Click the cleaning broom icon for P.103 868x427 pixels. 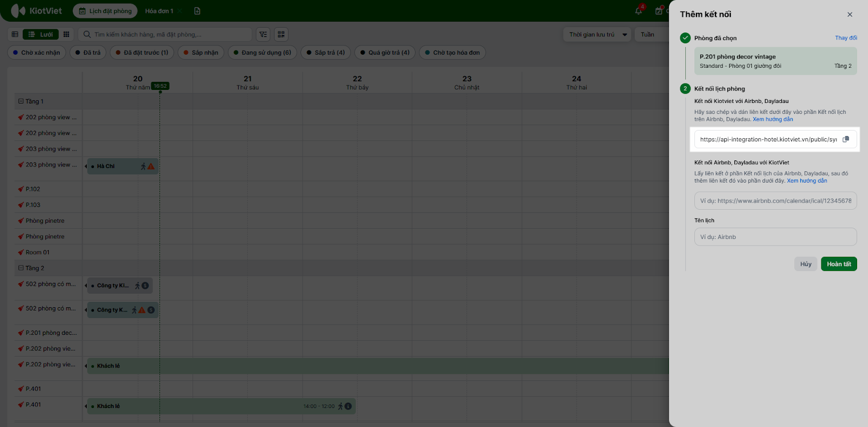(x=21, y=205)
